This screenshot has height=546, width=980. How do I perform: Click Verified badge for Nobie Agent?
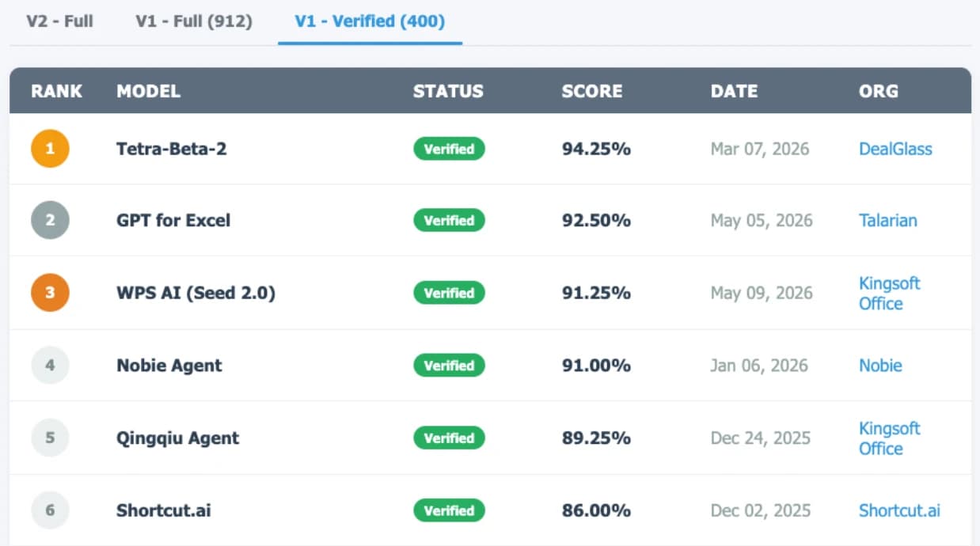pos(449,366)
